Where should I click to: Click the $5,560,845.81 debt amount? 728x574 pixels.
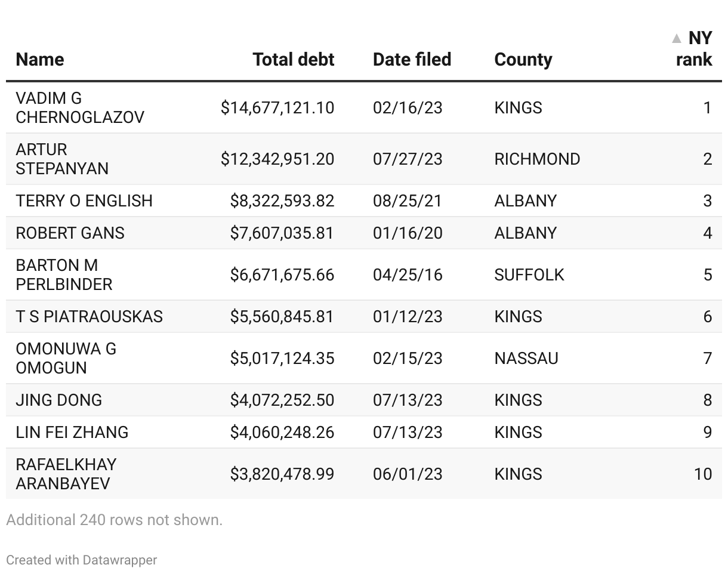click(x=282, y=317)
